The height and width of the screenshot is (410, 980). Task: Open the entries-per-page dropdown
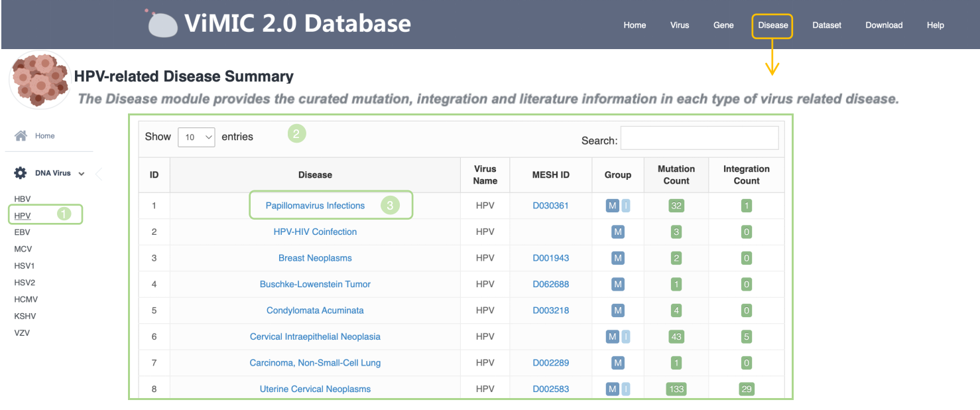[x=196, y=137]
